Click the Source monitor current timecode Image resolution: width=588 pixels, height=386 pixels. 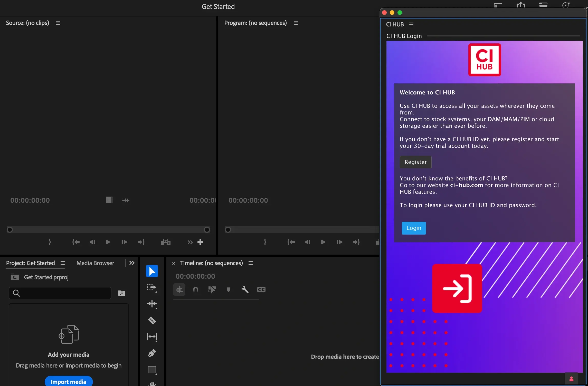pos(30,200)
